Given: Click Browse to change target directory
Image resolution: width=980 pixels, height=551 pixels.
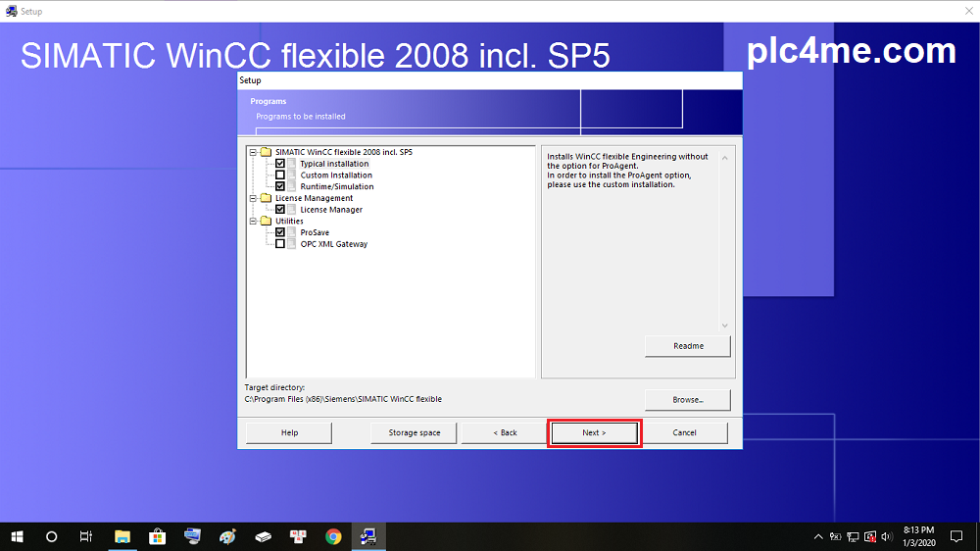Looking at the screenshot, I should [687, 400].
